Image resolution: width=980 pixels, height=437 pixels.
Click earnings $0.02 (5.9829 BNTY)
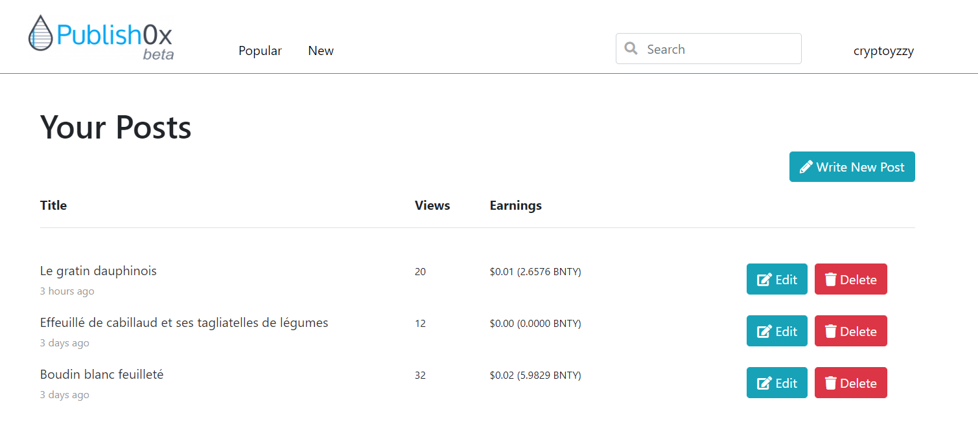(535, 375)
